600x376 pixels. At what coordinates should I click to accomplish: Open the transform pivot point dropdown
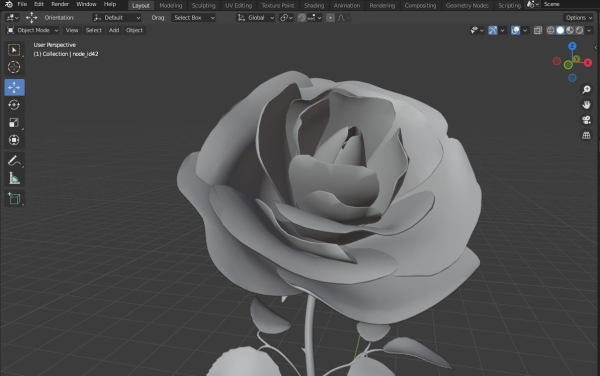tap(286, 18)
